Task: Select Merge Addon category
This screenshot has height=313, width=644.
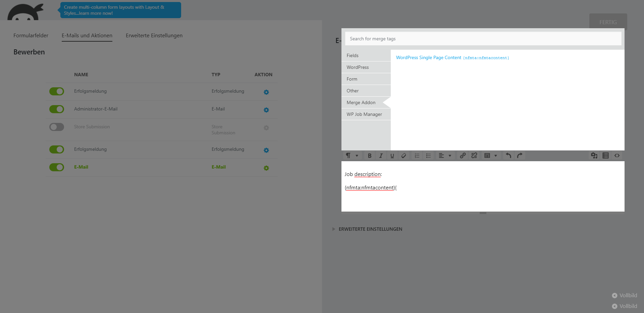Action: (x=366, y=102)
